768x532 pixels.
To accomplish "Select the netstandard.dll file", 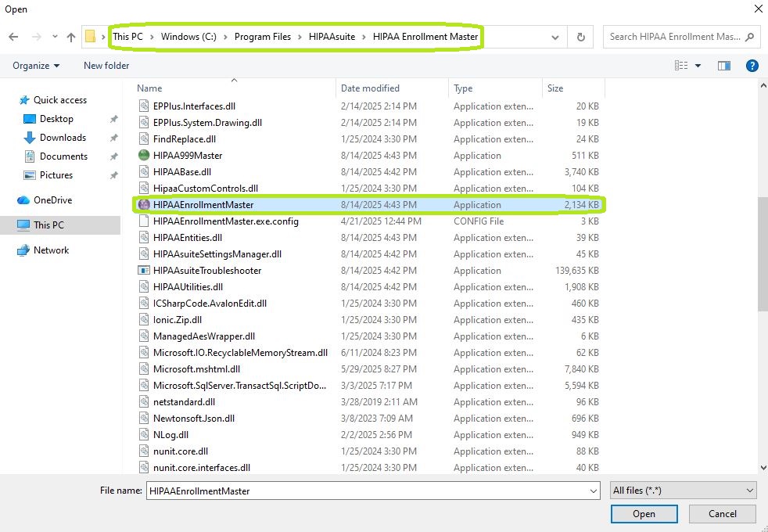I will click(184, 401).
